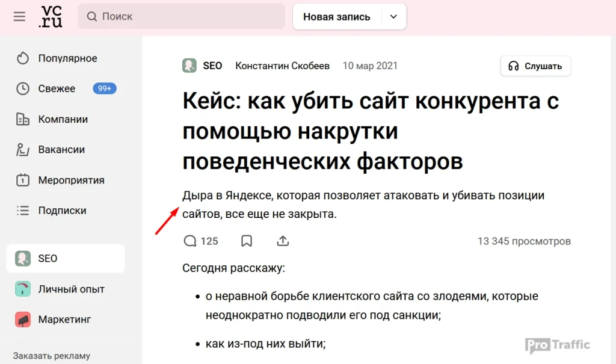The height and width of the screenshot is (364, 616).
Task: Click bullet как из-под них выйти;
Action: point(265,344)
